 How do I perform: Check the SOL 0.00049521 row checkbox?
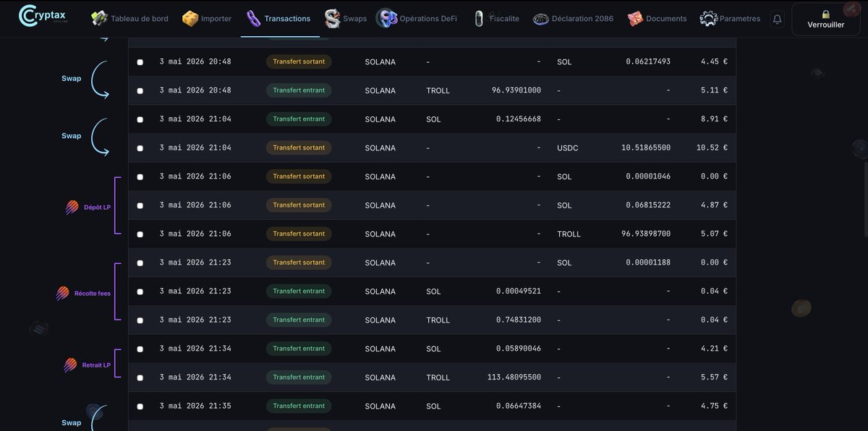click(140, 291)
